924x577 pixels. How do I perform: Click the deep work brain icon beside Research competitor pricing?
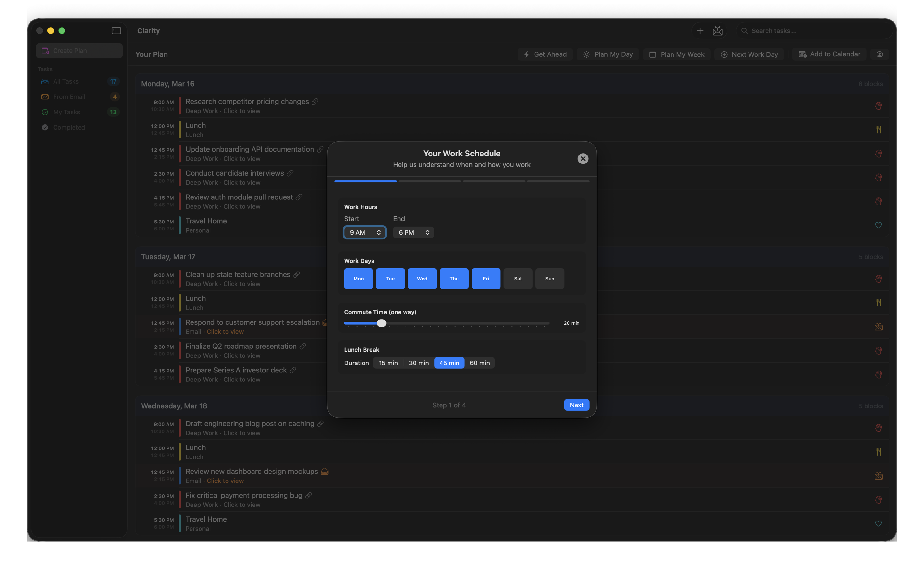[878, 105]
